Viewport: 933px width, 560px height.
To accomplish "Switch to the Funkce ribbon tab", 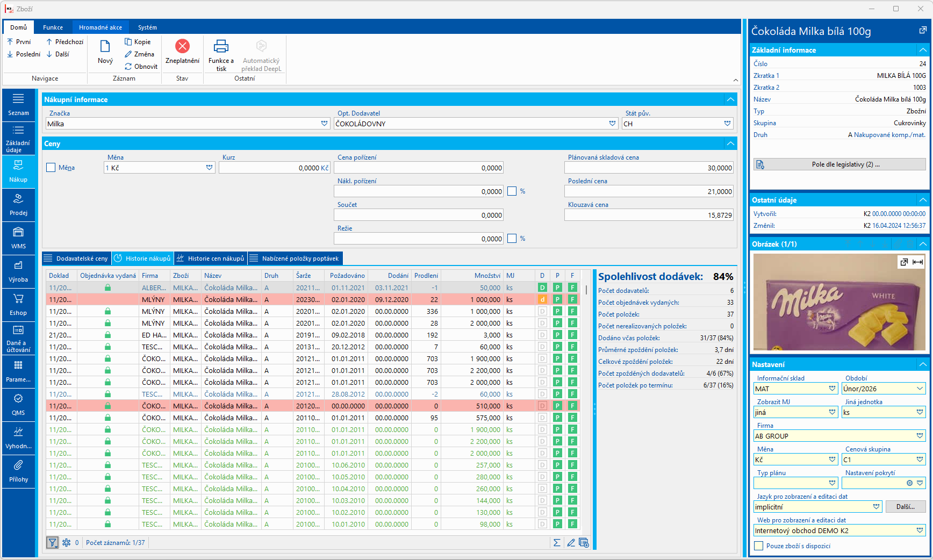I will (x=53, y=27).
